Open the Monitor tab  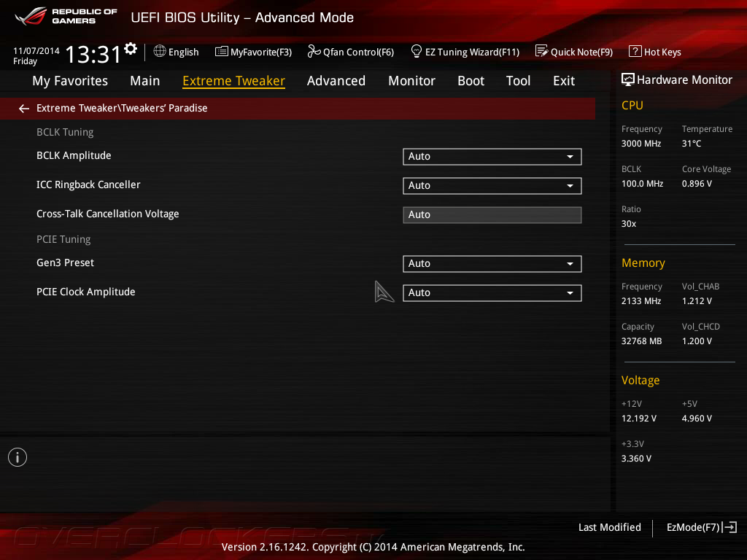(x=411, y=81)
